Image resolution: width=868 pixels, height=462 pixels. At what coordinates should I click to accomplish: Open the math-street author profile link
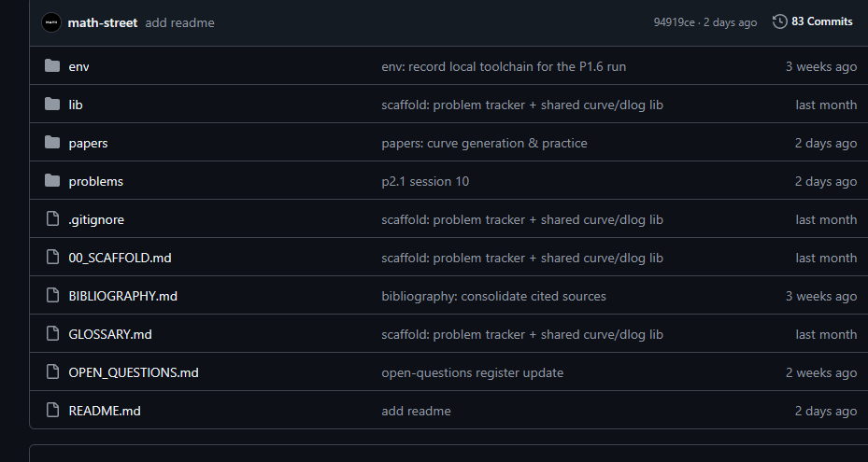point(103,22)
